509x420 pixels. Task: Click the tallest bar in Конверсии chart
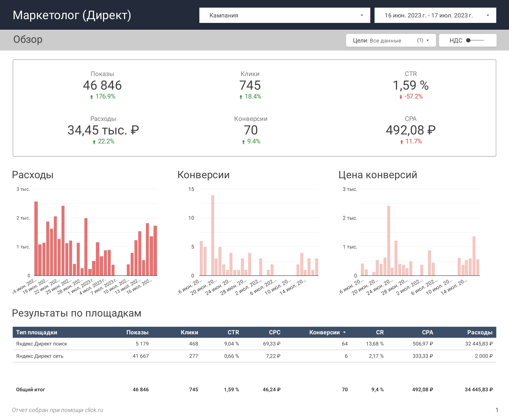(213, 235)
